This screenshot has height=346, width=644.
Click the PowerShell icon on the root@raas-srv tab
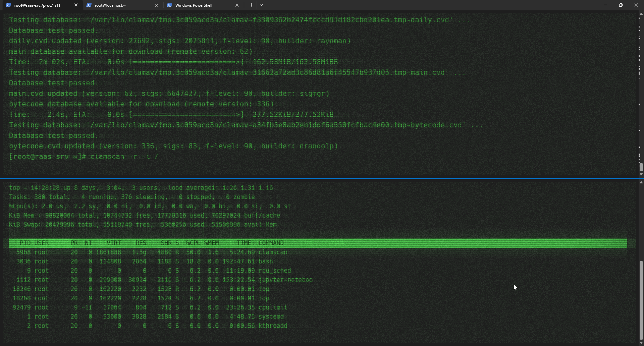8,5
